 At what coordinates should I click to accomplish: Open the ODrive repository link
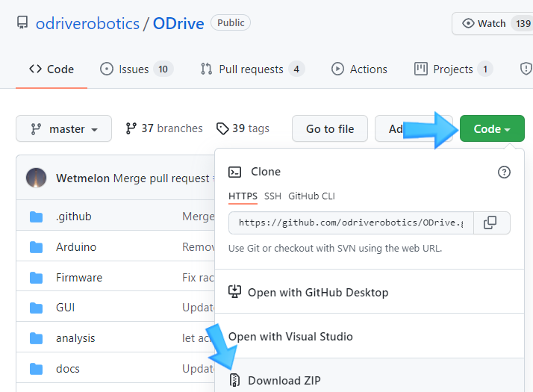click(178, 23)
